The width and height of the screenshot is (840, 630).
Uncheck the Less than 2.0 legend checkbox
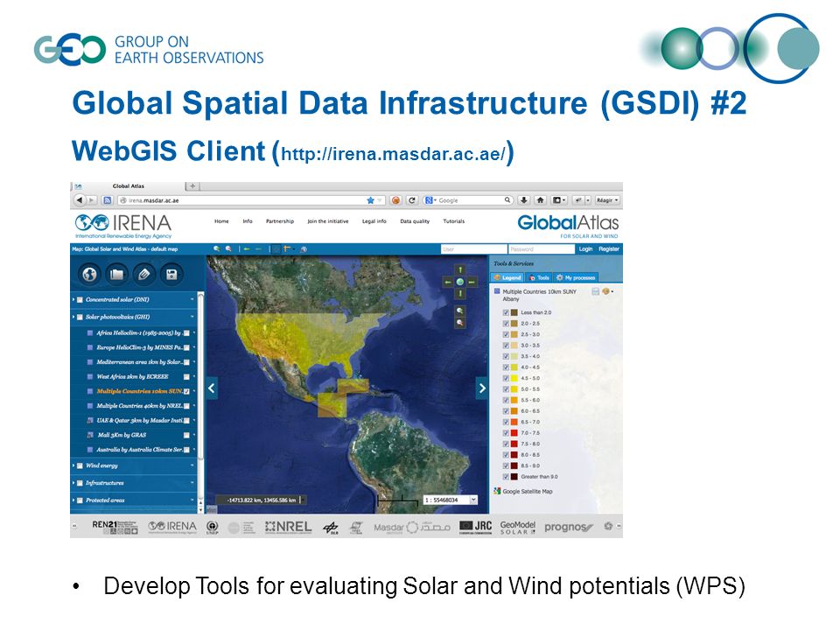click(x=506, y=313)
